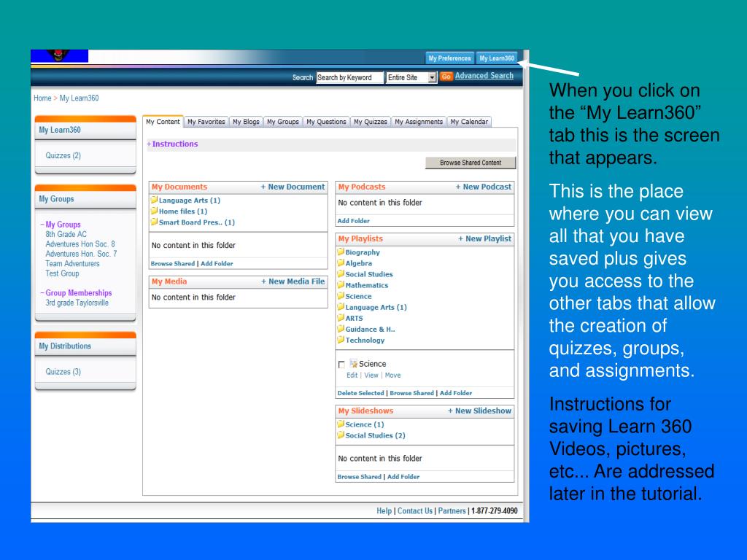Click the Technology playlist folder icon

click(341, 340)
